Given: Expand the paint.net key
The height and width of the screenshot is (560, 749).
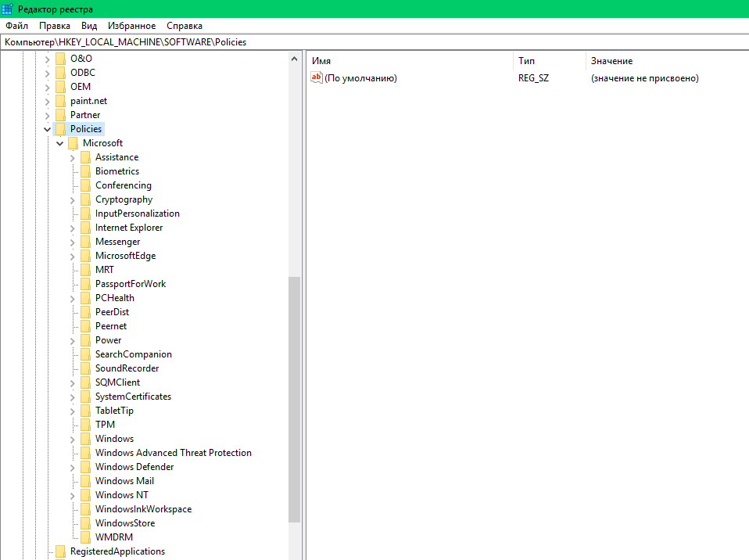Looking at the screenshot, I should pyautogui.click(x=47, y=102).
